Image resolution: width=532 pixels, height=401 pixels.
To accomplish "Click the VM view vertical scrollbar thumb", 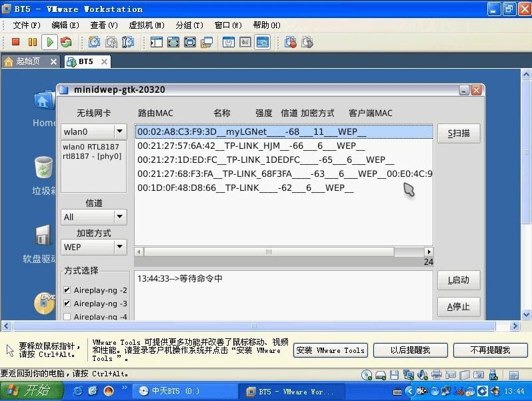I will tap(526, 152).
